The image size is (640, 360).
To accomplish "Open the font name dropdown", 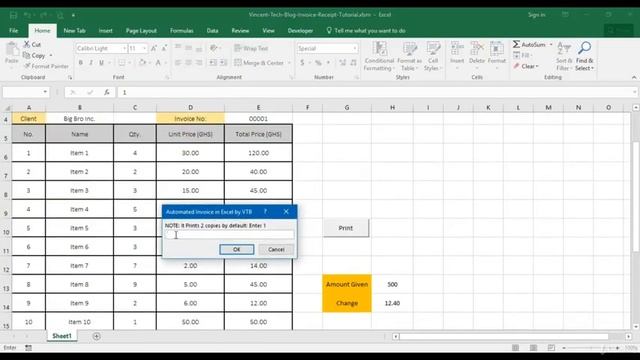I will (x=124, y=48).
